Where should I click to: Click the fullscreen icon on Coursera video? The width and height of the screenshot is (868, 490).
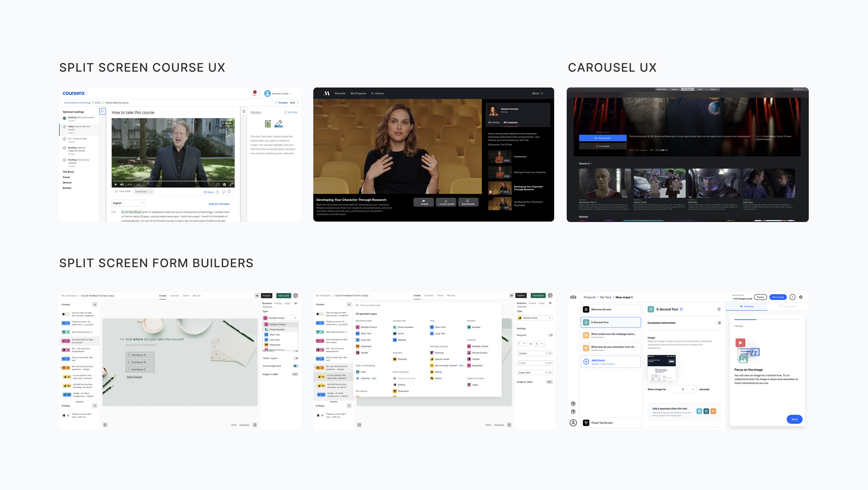[x=231, y=184]
